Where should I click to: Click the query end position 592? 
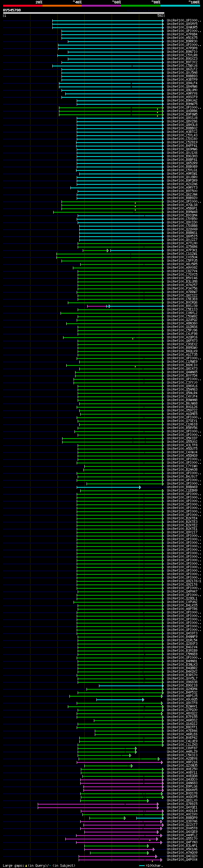pyautogui.click(x=160, y=16)
